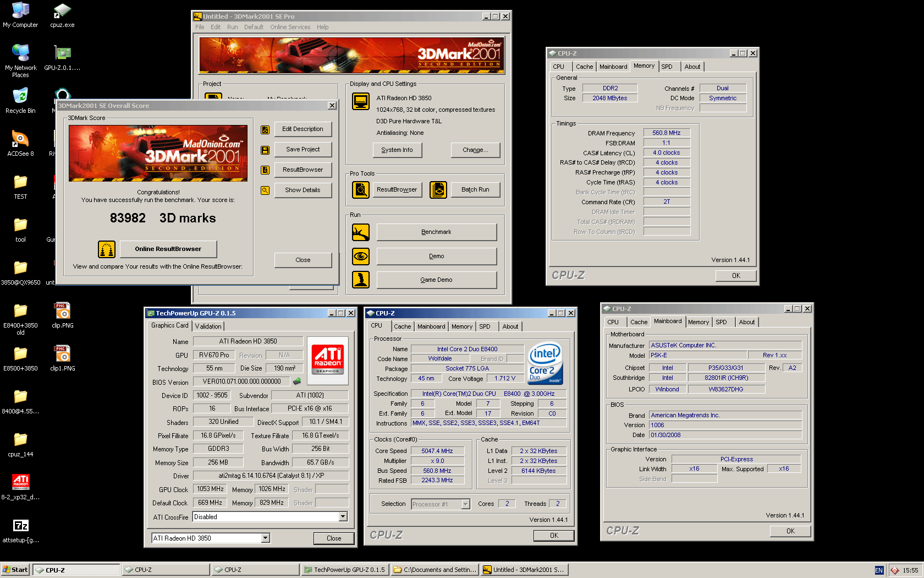Click OK in the Memory CPU-Z window
924x578 pixels.
736,276
